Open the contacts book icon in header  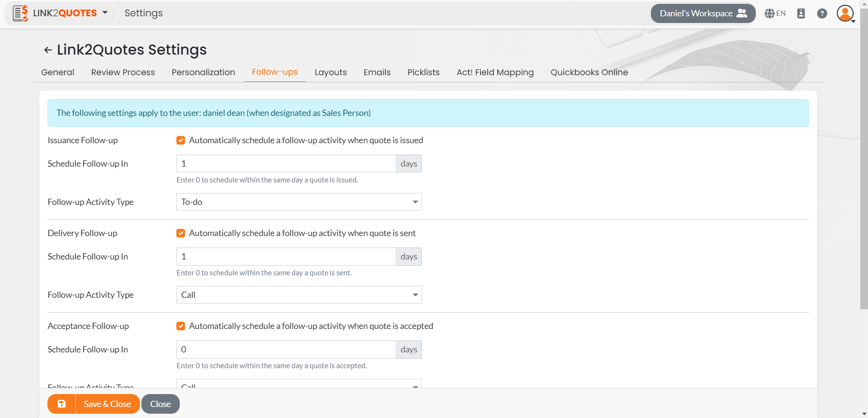tap(801, 13)
